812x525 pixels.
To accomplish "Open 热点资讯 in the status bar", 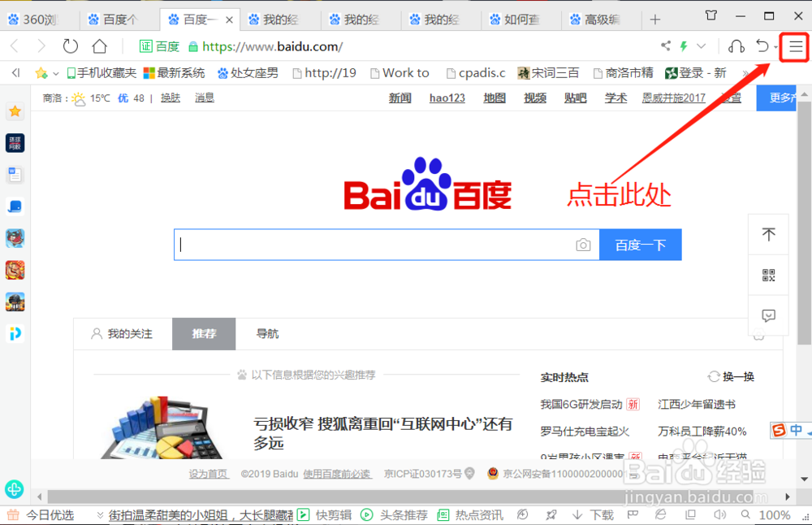I will [x=469, y=515].
